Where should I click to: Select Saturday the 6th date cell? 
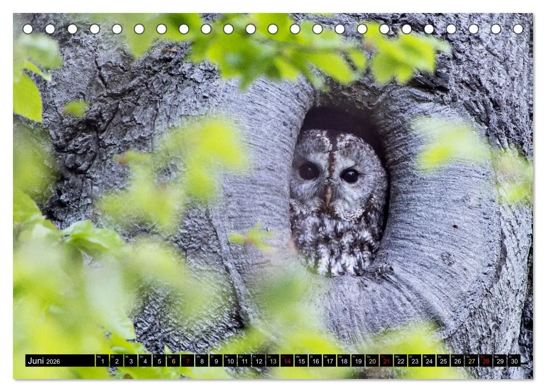click(173, 361)
